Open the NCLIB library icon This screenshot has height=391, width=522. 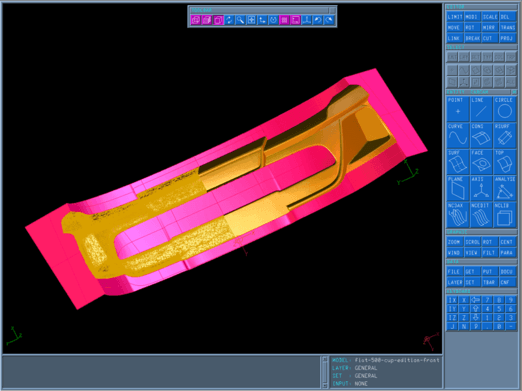pos(505,214)
